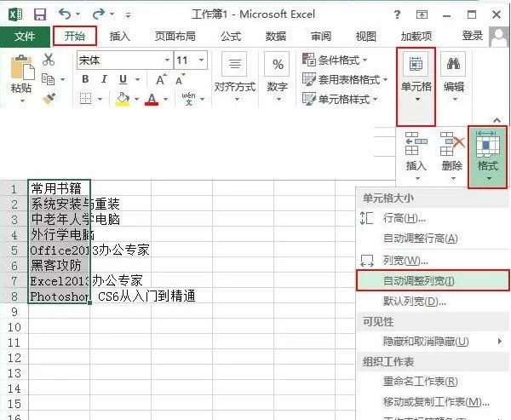511x420 pixels.
Task: Open the Alignment group button
Action: (x=235, y=77)
